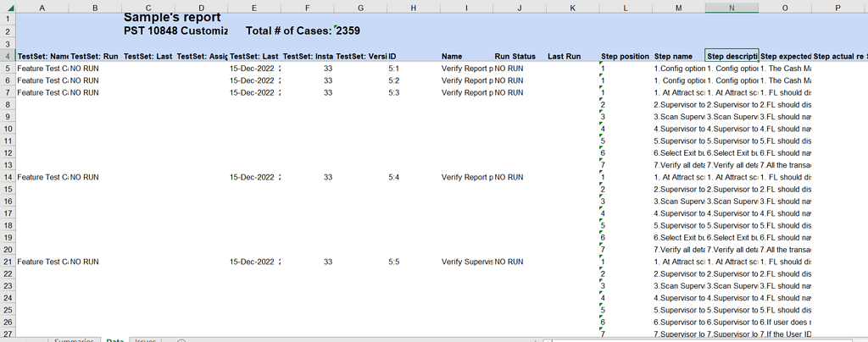Select column header G
Viewport: 868px width, 342px height.
(x=360, y=8)
